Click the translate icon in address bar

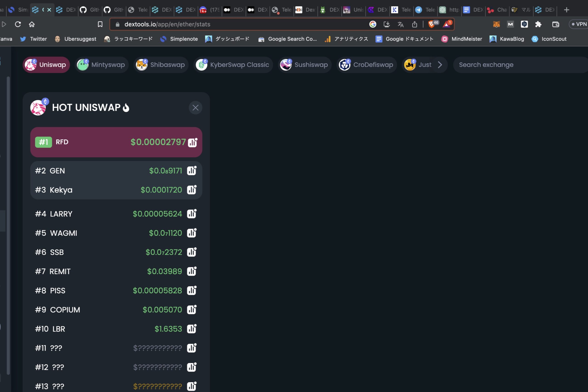[x=400, y=24]
